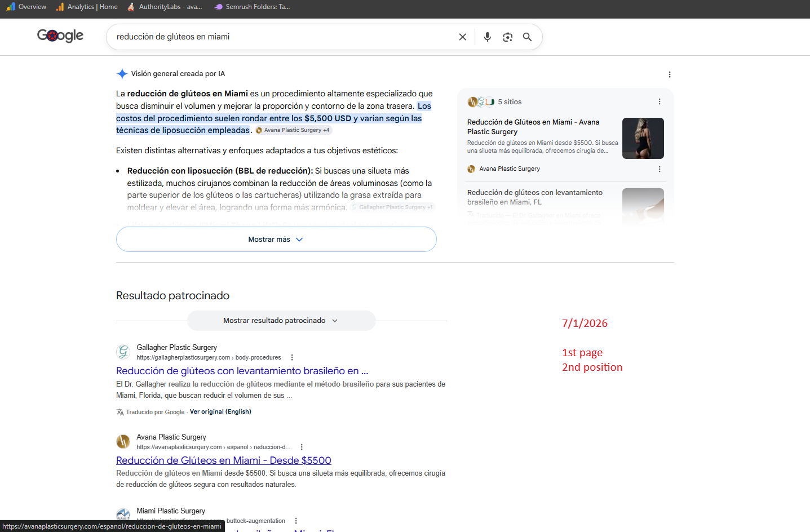810x532 pixels.
Task: Expand 'Mostrar resultado patrocinado' section
Action: [x=281, y=321]
